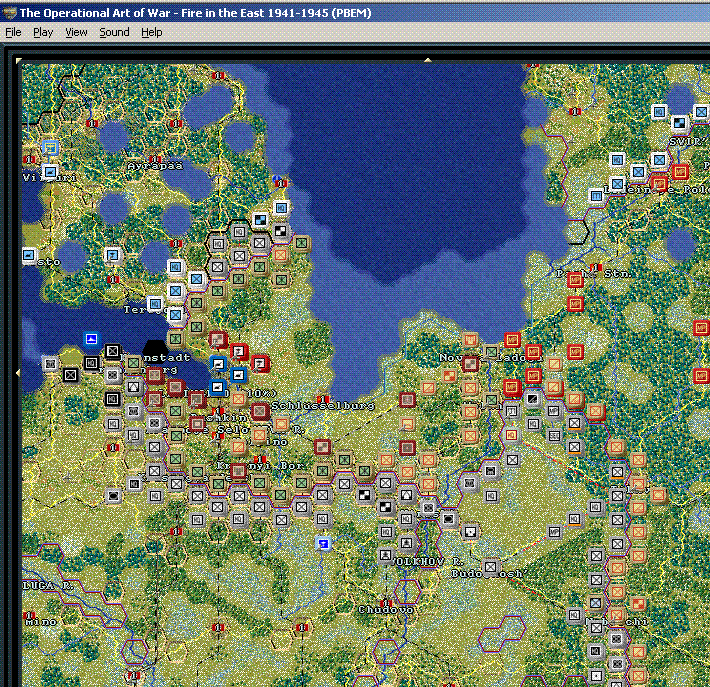Select the Finnish flag-symbol unit north of Terijoki
The image size is (710, 687).
[x=112, y=255]
